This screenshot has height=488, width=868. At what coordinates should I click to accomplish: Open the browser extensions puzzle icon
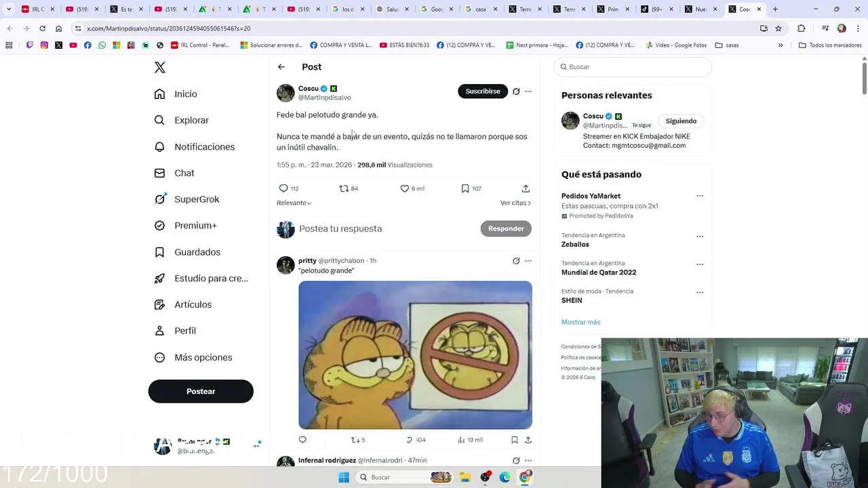coord(801,28)
